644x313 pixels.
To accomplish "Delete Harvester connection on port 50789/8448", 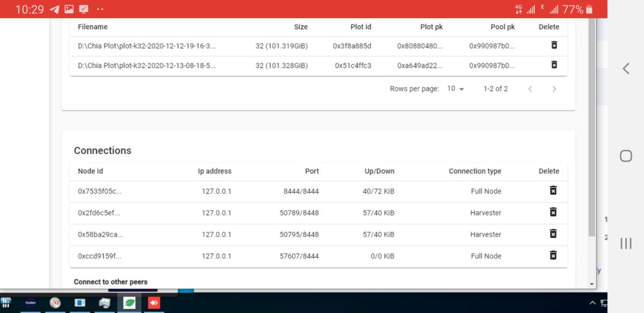I will (x=553, y=212).
